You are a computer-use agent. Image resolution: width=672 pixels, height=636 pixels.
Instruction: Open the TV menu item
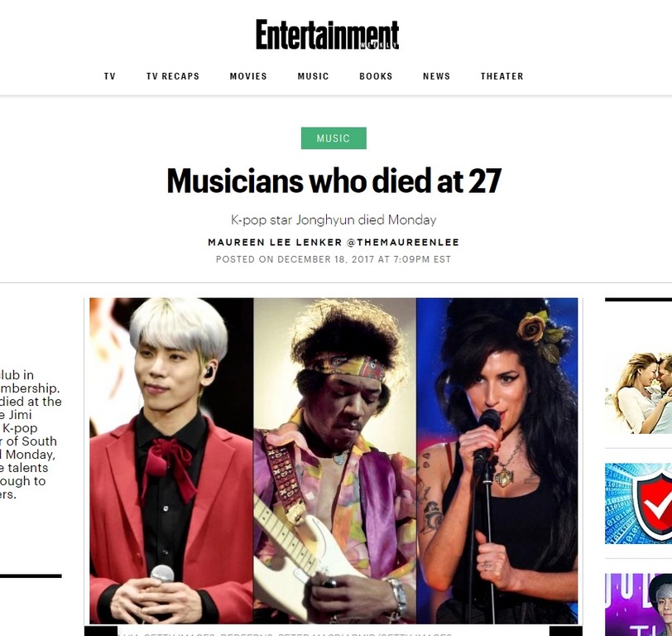click(x=110, y=76)
